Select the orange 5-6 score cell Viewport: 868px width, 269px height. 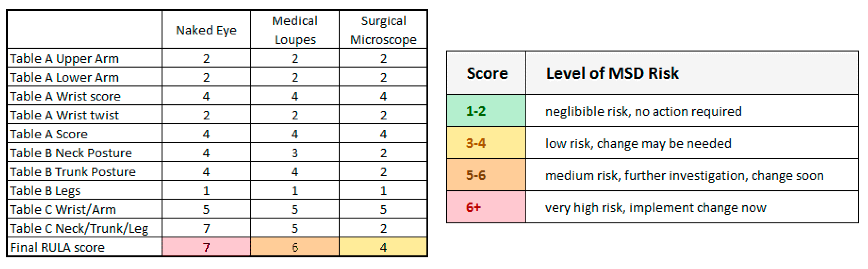[x=486, y=175]
